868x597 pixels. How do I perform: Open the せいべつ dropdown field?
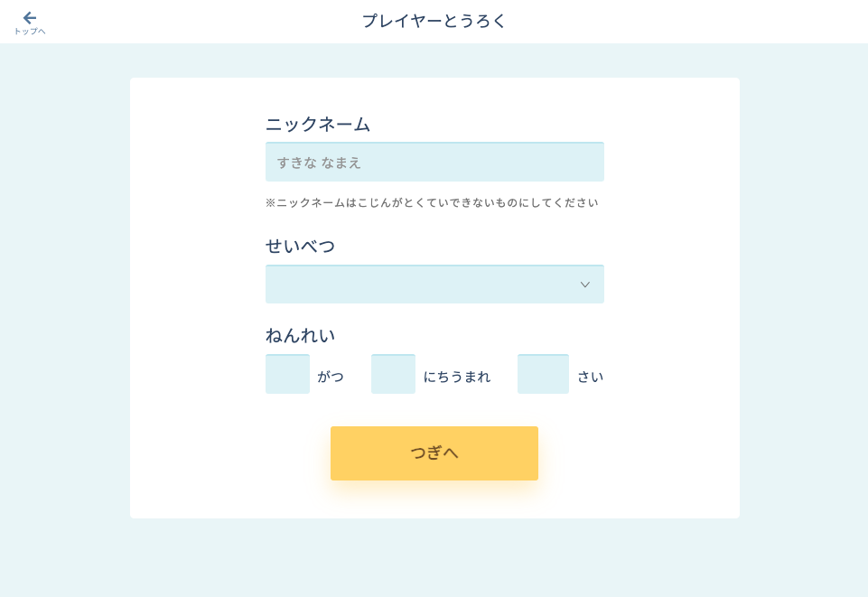425,285
